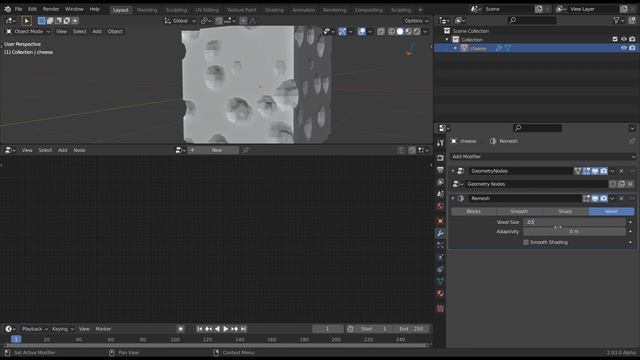Screen dimensions: 640x360
Task: Select Blocks remesh mode
Action: pos(473,211)
